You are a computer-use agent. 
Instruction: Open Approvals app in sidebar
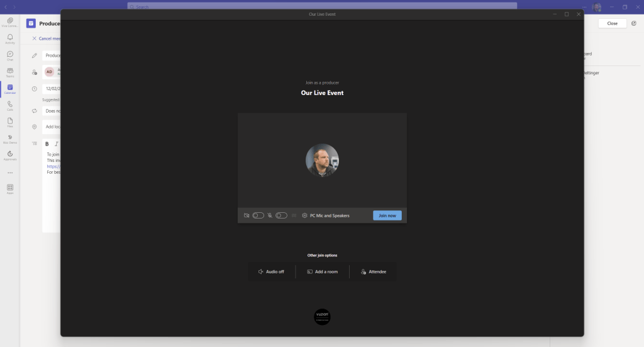pos(9,155)
